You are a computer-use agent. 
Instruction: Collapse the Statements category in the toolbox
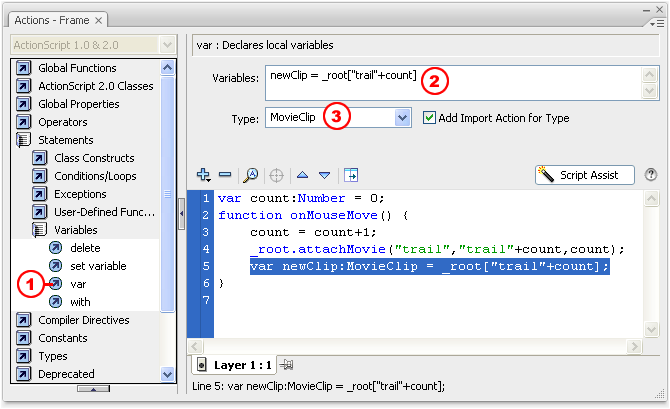coord(22,140)
